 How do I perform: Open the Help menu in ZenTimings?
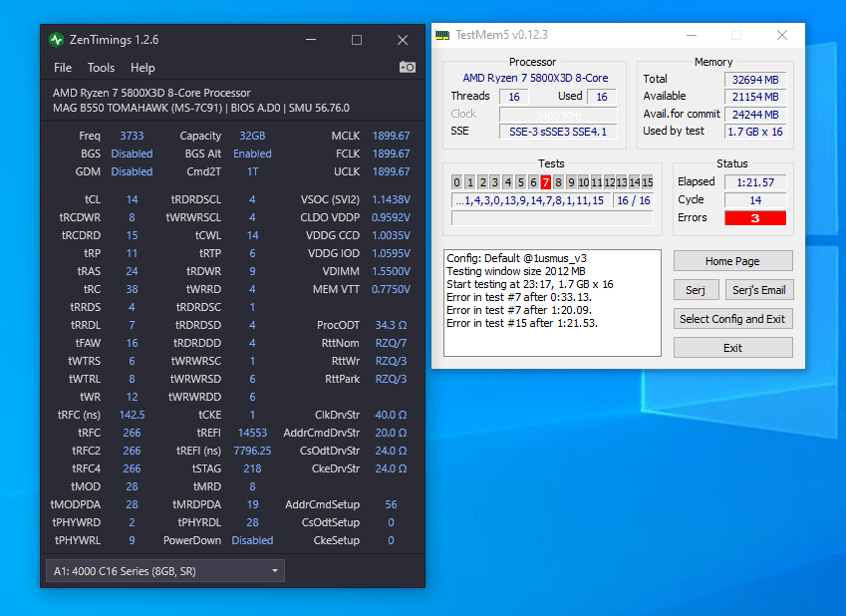pos(142,68)
